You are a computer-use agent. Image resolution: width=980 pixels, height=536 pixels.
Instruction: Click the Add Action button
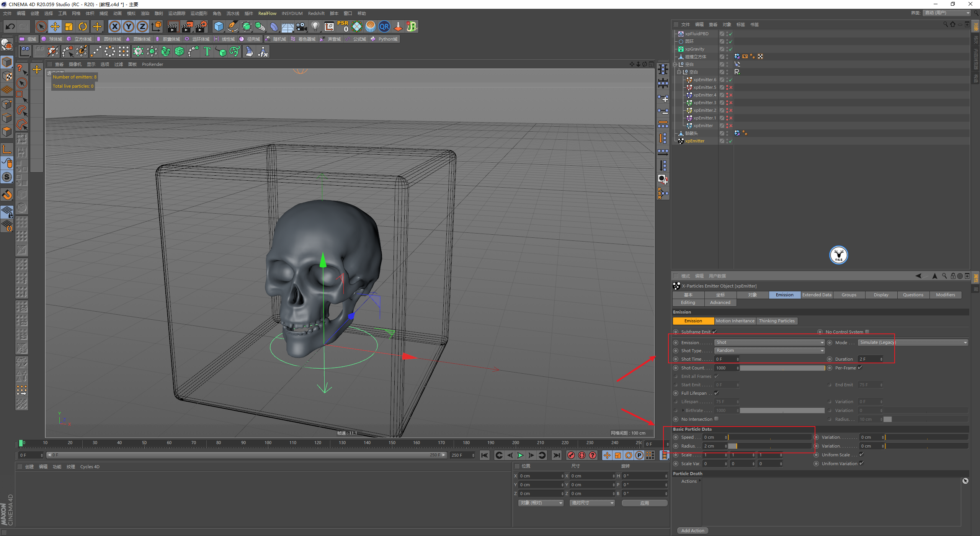click(x=693, y=530)
